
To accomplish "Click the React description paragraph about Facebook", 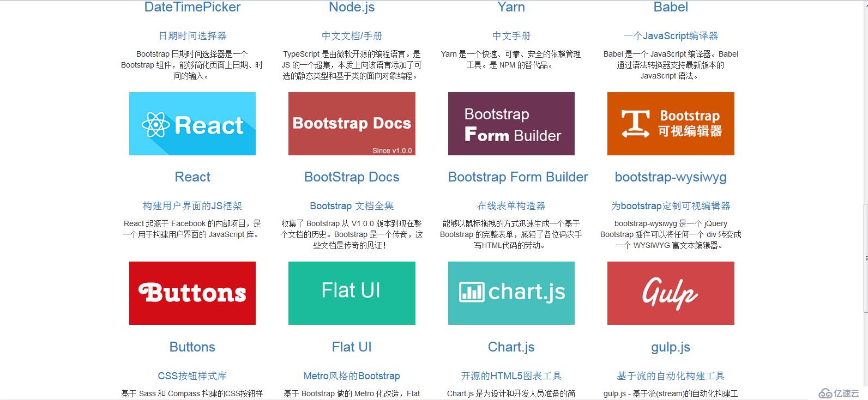I will point(192,229).
